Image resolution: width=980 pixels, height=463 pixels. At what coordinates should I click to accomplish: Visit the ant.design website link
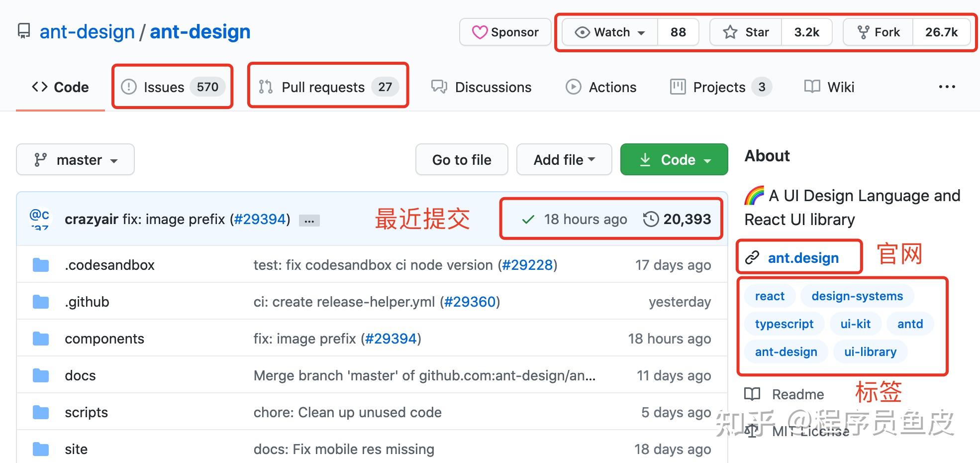[803, 258]
